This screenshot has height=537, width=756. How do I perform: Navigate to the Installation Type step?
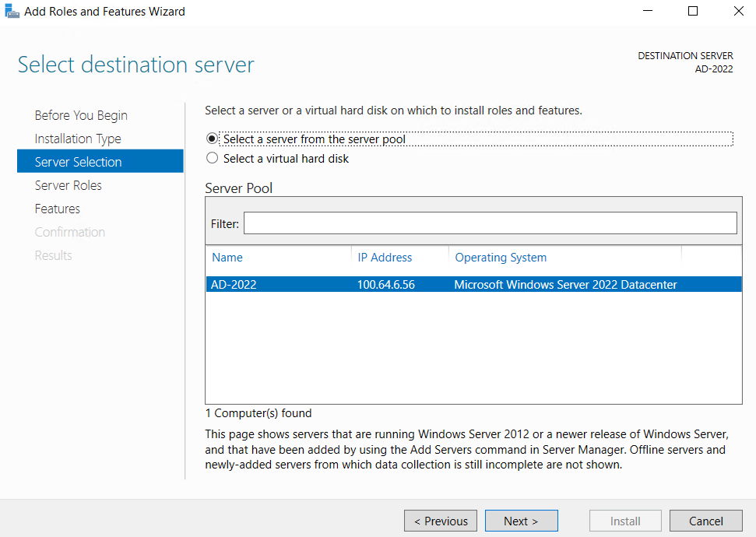[x=78, y=138]
